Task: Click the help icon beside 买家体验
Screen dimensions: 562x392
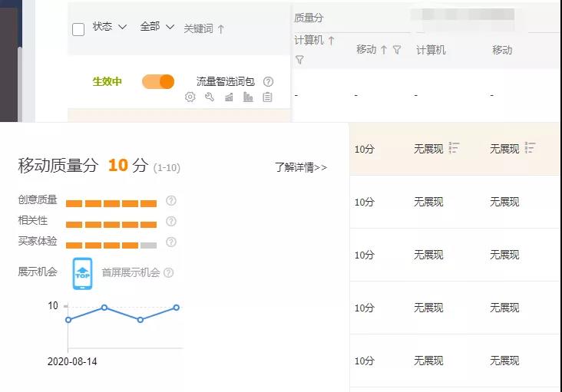Action: pos(171,242)
